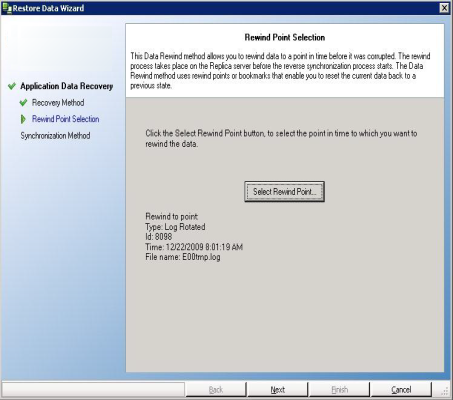Open the Synchronization Method step
The image size is (453, 400).
pyautogui.click(x=55, y=136)
